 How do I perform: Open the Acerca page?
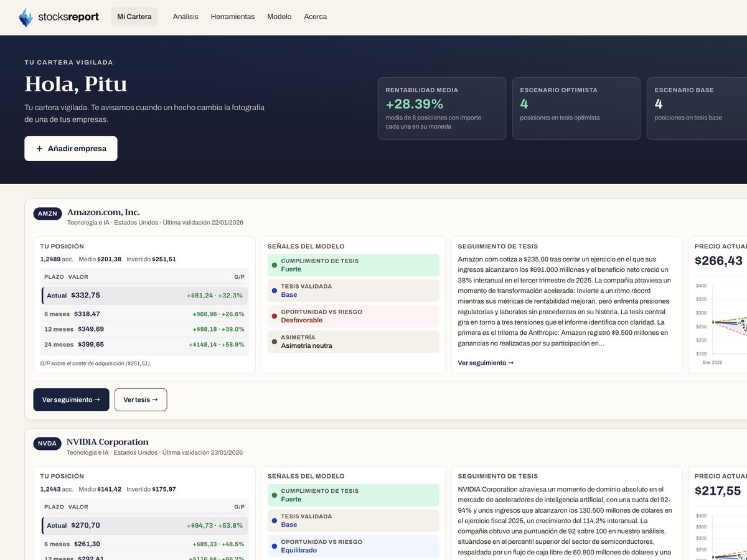(316, 17)
